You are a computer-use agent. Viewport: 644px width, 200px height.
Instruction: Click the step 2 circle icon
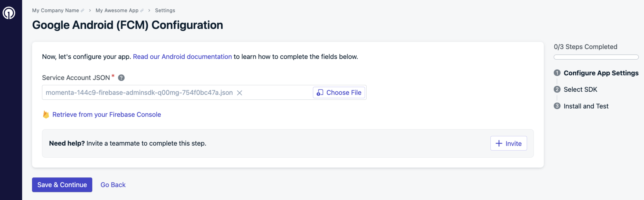pyautogui.click(x=557, y=89)
